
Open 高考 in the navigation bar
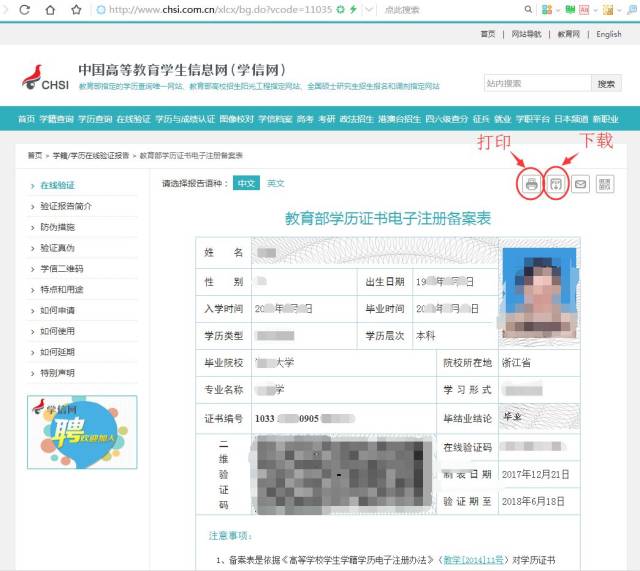click(305, 119)
